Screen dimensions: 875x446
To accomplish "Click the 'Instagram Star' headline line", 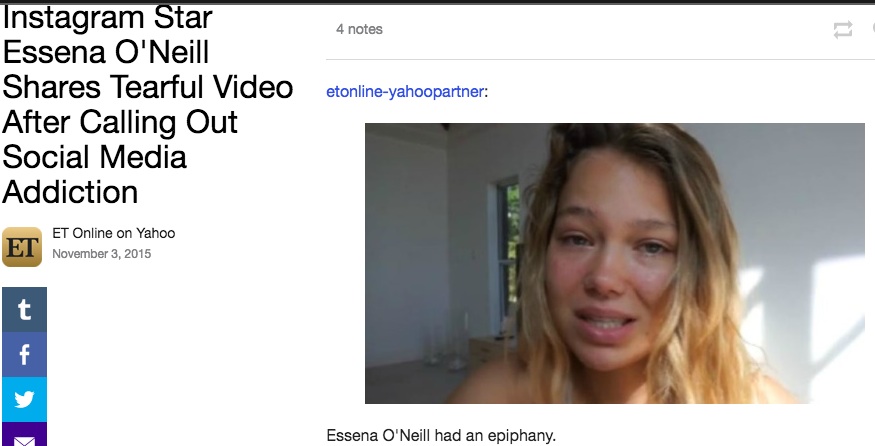I will tap(107, 19).
